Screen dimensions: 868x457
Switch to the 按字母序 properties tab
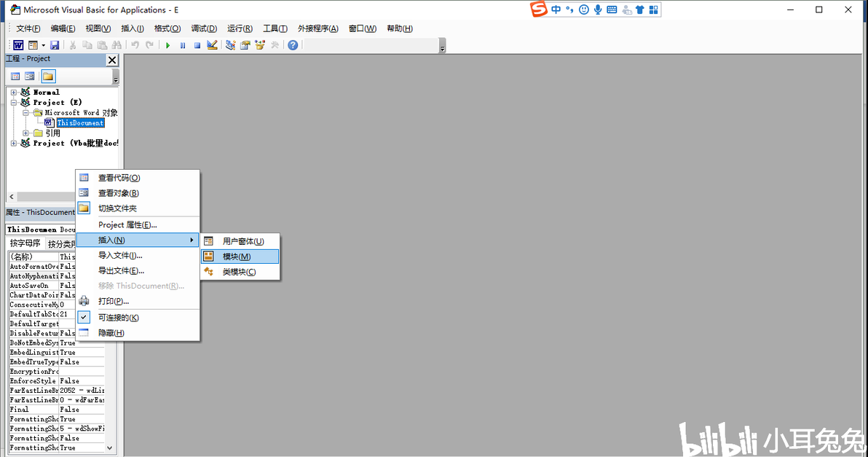(x=25, y=243)
